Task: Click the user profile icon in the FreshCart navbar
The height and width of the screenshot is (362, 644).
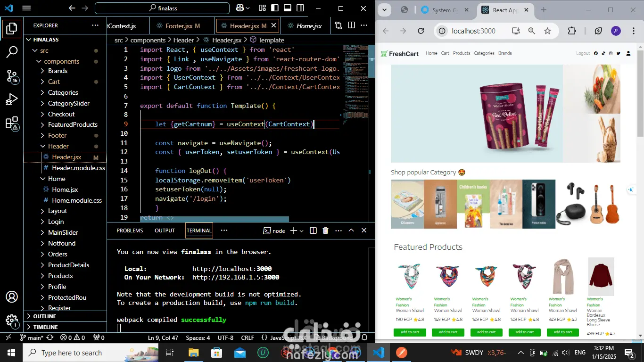Action: point(628,53)
